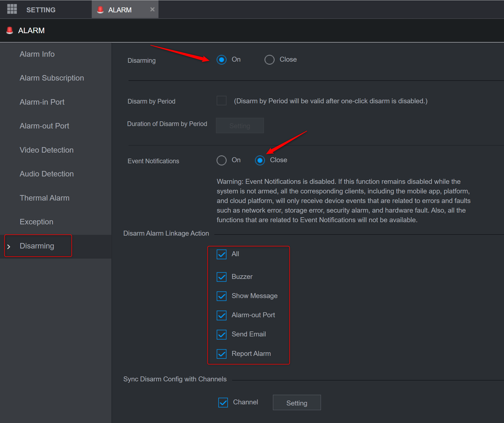Click the Setting button next to Channel

tap(297, 402)
